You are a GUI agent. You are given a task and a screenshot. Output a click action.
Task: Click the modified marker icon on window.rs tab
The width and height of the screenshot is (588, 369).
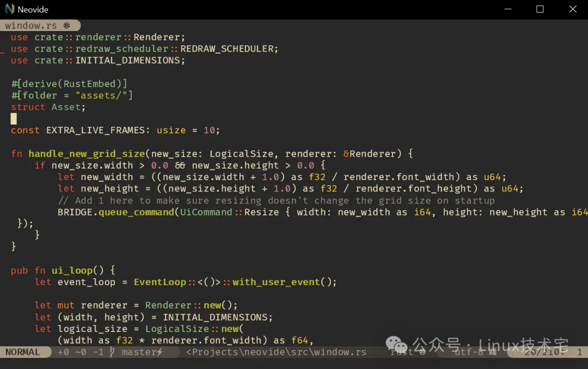click(x=66, y=26)
